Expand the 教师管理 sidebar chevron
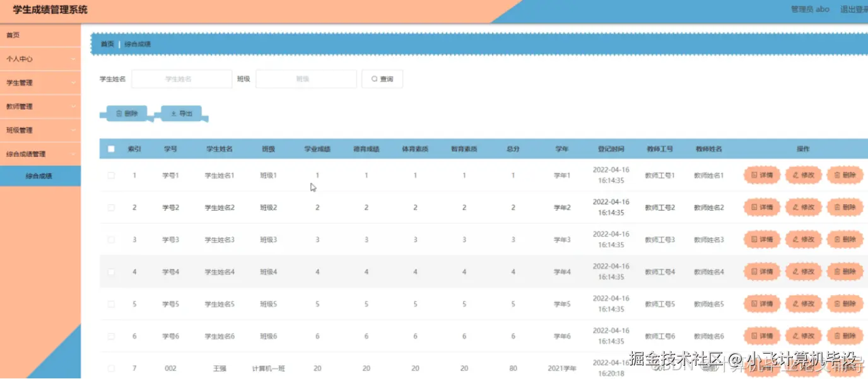 pyautogui.click(x=73, y=107)
